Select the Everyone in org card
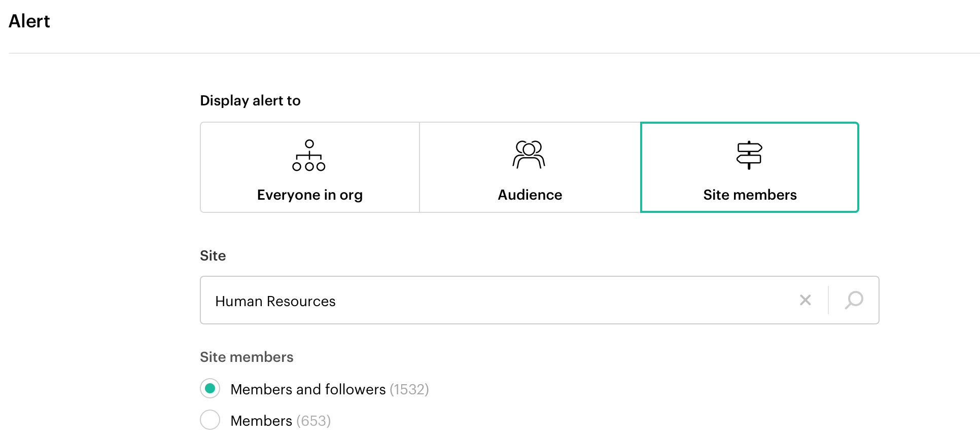Image resolution: width=980 pixels, height=443 pixels. (x=310, y=167)
